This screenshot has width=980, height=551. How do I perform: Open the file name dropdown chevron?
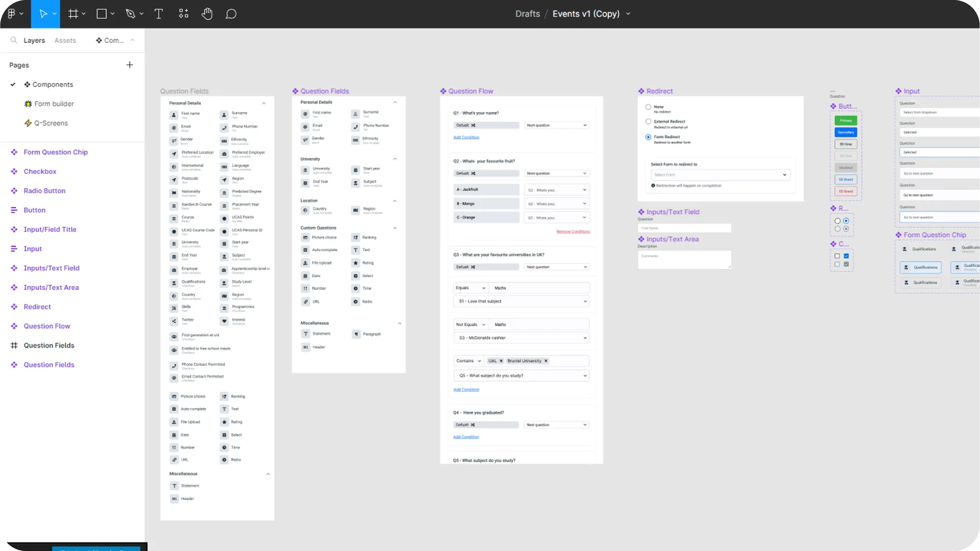[628, 14]
